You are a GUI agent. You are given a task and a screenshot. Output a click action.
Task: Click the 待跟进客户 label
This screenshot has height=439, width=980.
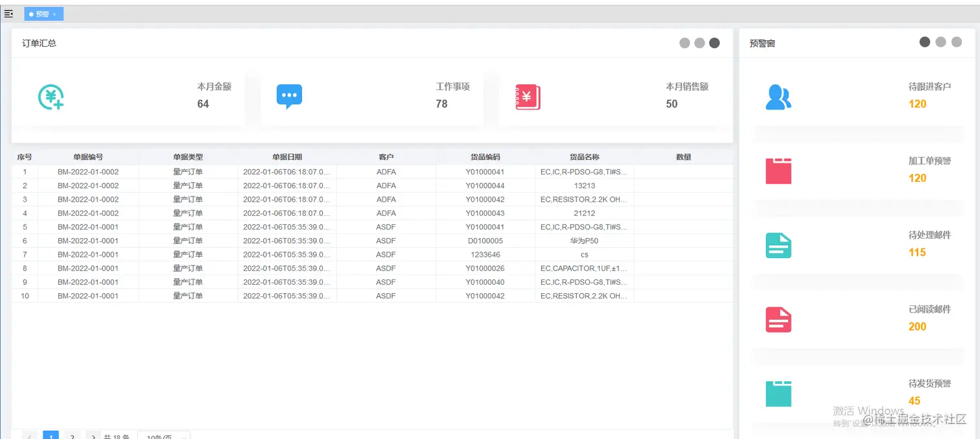click(x=930, y=86)
